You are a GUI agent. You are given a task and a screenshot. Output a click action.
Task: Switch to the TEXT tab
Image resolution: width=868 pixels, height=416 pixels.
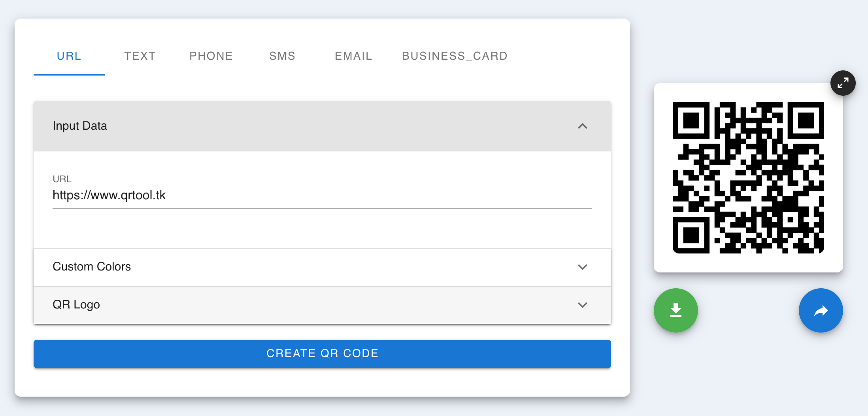coord(140,56)
